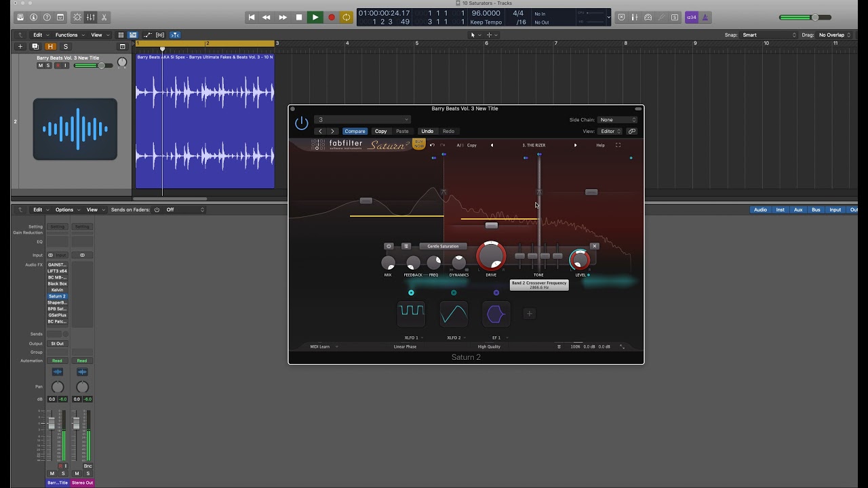Select the XLFO 1 modulation source
This screenshot has width=868, height=488.
click(x=412, y=314)
